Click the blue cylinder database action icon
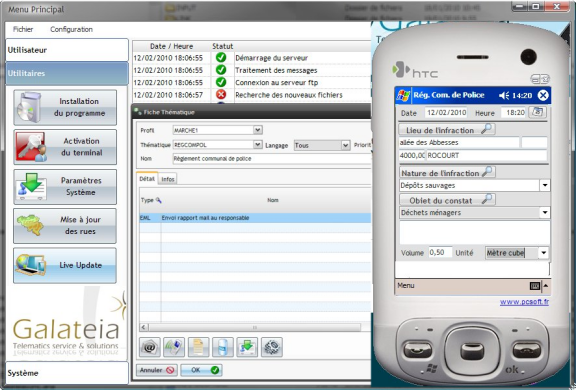Screen dimensions: 576x390 click(x=223, y=347)
